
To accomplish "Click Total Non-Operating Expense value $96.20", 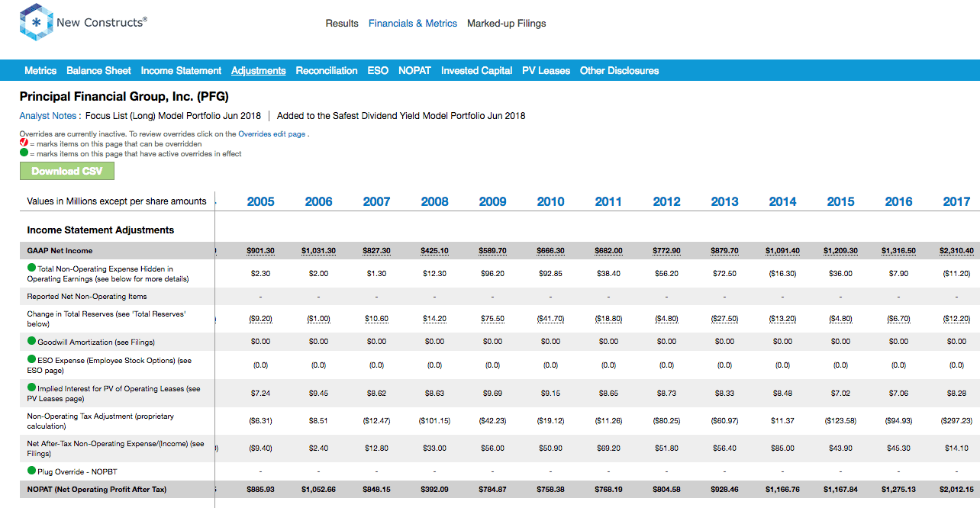I will pyautogui.click(x=492, y=273).
